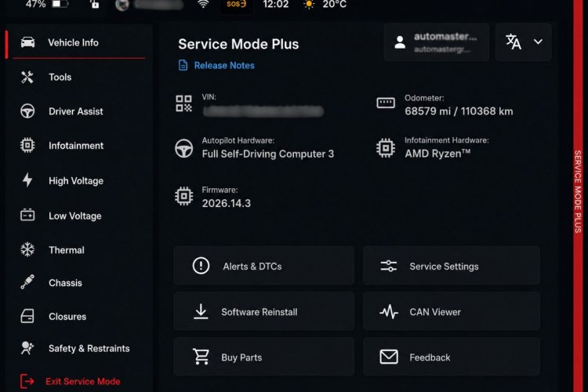Click the Software Reinstall download arrow icon
Image resolution: width=588 pixels, height=392 pixels.
(201, 311)
